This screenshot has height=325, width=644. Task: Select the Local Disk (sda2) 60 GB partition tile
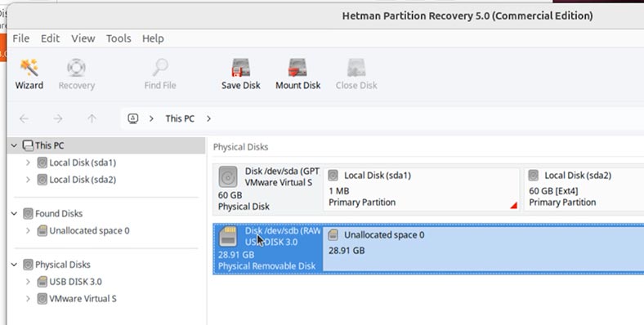[584, 189]
